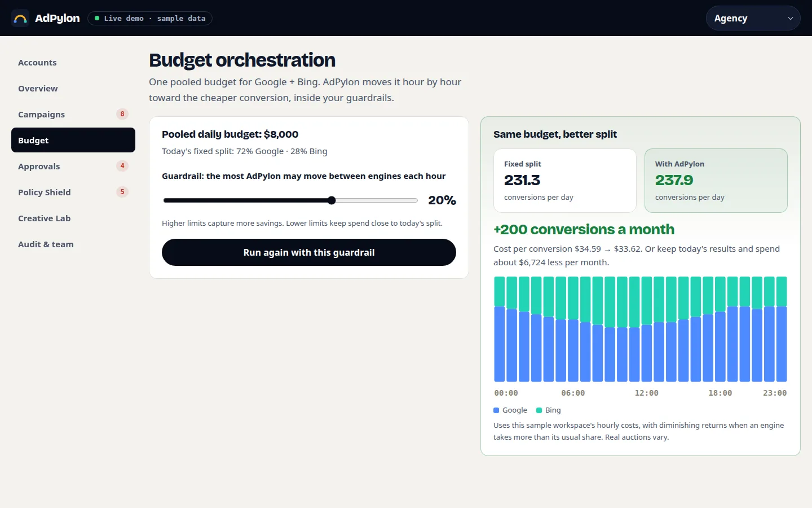The width and height of the screenshot is (812, 508).
Task: Click the Pooled daily budget: $8,000 heading
Action: tap(230, 134)
